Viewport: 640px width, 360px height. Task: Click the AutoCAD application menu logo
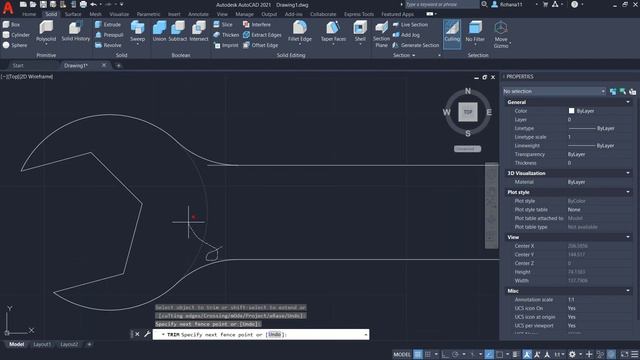(x=8, y=7)
